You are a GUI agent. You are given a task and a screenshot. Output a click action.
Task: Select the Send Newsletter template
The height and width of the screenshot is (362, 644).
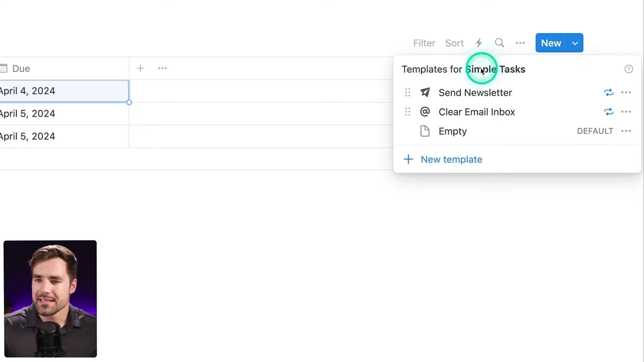(x=475, y=93)
